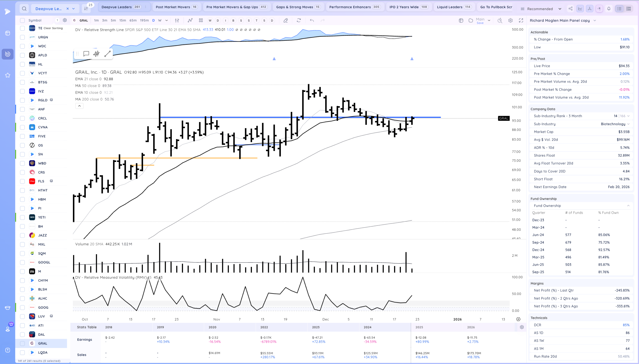639x364 pixels.
Task: Toggle fullscreen chart mode icon
Action: [x=521, y=20]
